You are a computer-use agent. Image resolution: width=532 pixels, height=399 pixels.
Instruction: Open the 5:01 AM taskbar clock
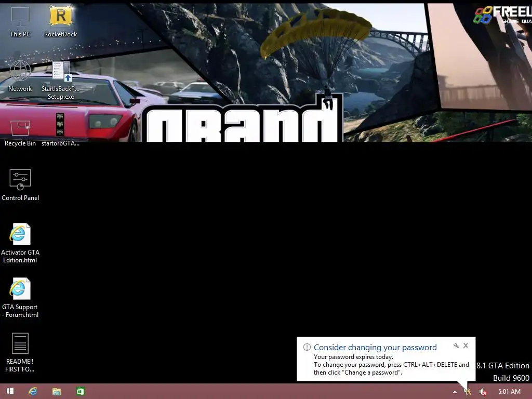pyautogui.click(x=509, y=392)
